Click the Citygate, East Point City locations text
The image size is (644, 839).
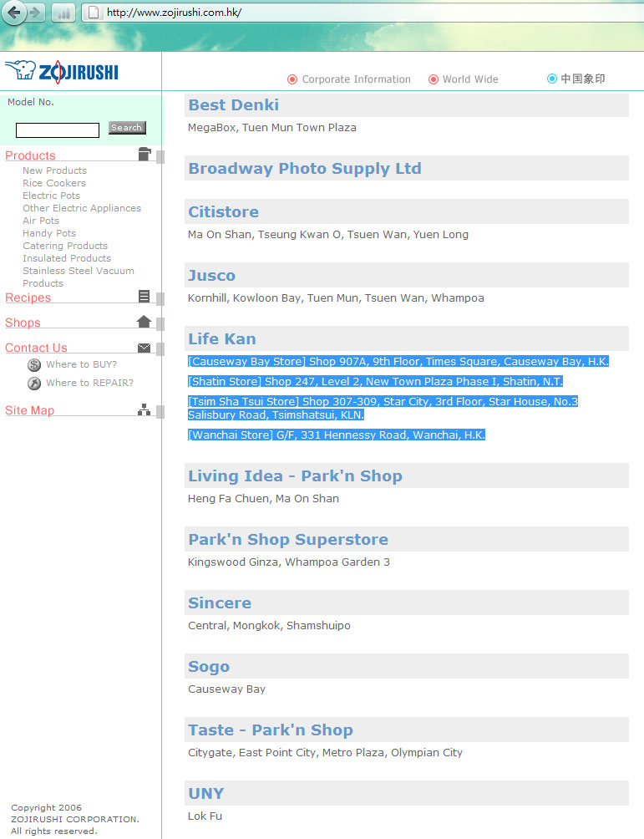[x=325, y=753]
